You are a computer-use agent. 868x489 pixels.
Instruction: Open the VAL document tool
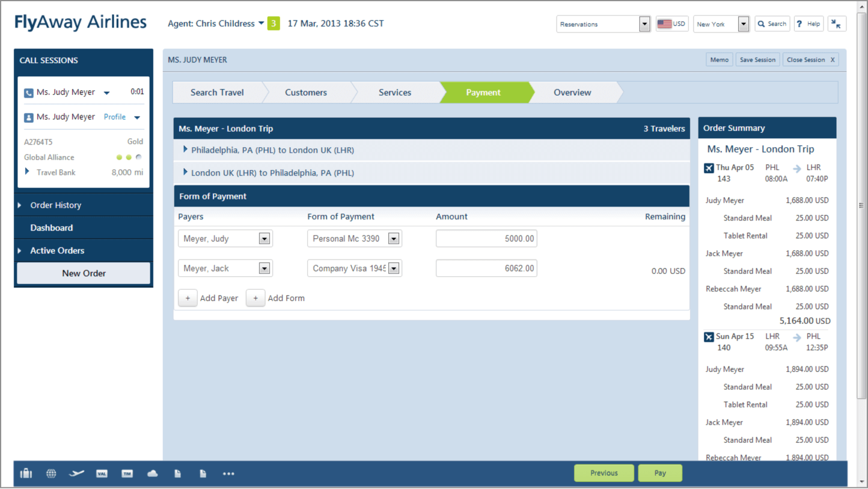pyautogui.click(x=102, y=473)
